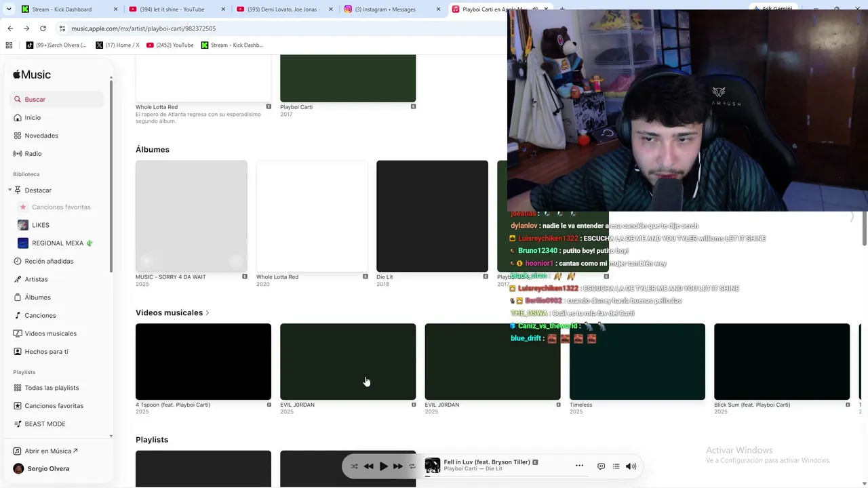Screen dimensions: 868x488
Task: Go to Inicio in the Apple Music sidebar
Action: 33,118
